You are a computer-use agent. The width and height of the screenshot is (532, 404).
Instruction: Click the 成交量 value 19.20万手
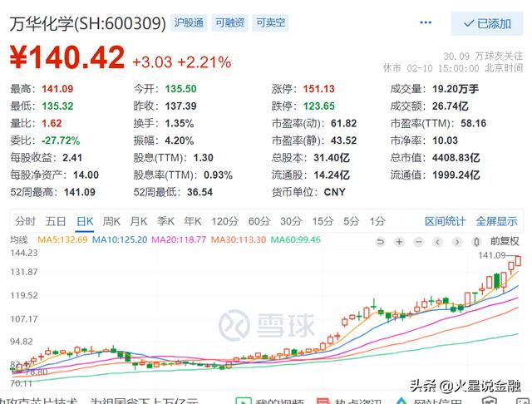(x=456, y=89)
